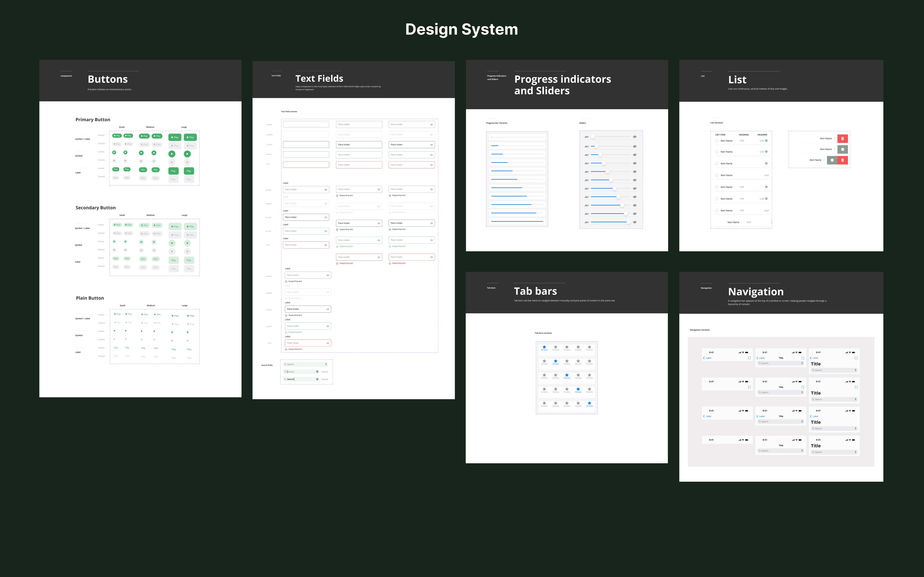Select radio button of fourth list item
Image resolution: width=924 pixels, height=577 pixels.
(x=717, y=175)
